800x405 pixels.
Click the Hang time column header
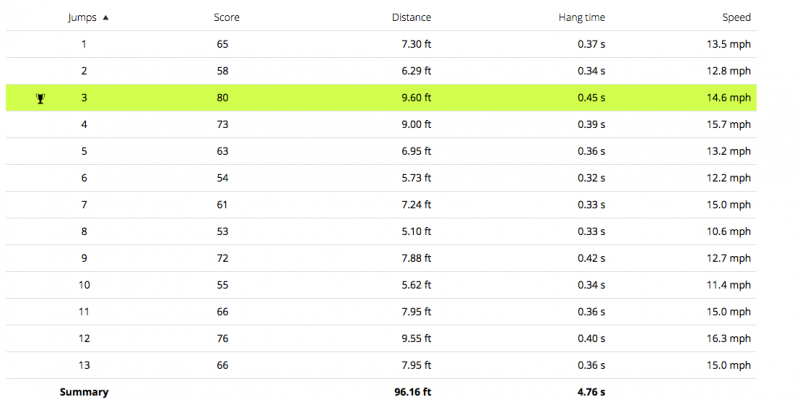pyautogui.click(x=581, y=18)
